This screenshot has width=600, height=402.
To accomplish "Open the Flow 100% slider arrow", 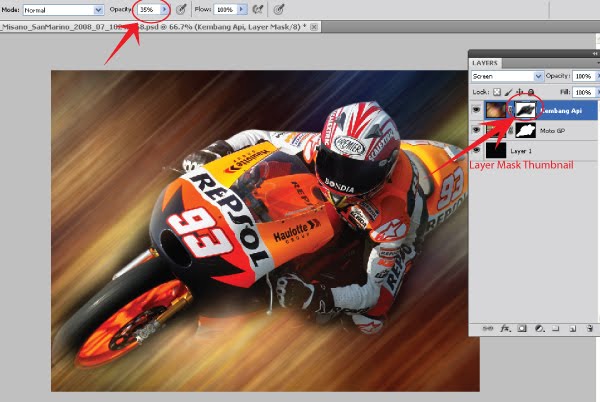I will tap(242, 9).
